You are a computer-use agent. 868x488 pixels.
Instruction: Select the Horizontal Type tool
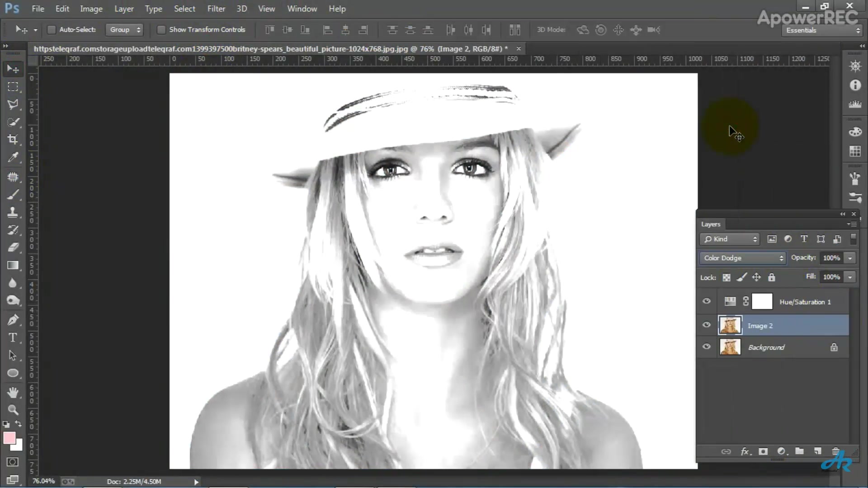coord(13,338)
